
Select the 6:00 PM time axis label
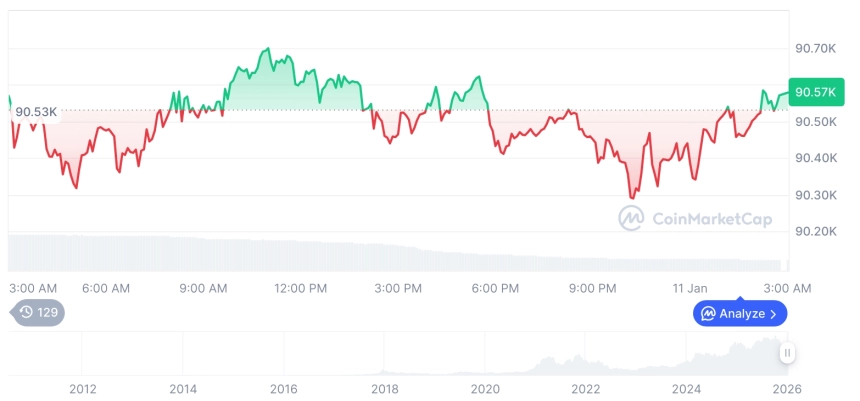pyautogui.click(x=495, y=288)
